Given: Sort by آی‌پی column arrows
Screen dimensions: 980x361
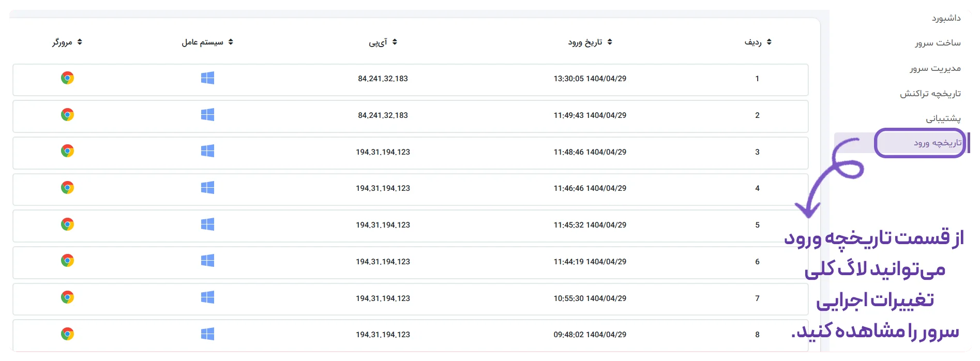Looking at the screenshot, I should tap(395, 42).
